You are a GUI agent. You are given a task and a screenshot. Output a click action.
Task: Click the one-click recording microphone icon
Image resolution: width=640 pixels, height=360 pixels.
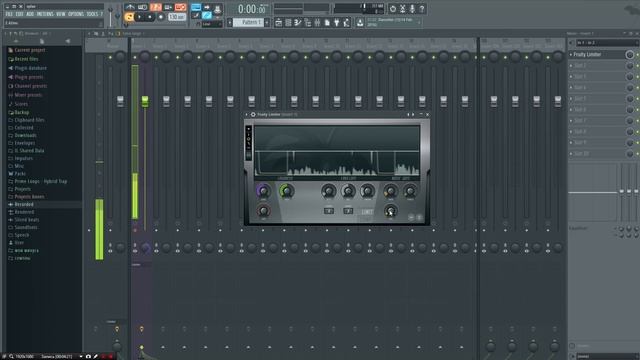(x=412, y=9)
